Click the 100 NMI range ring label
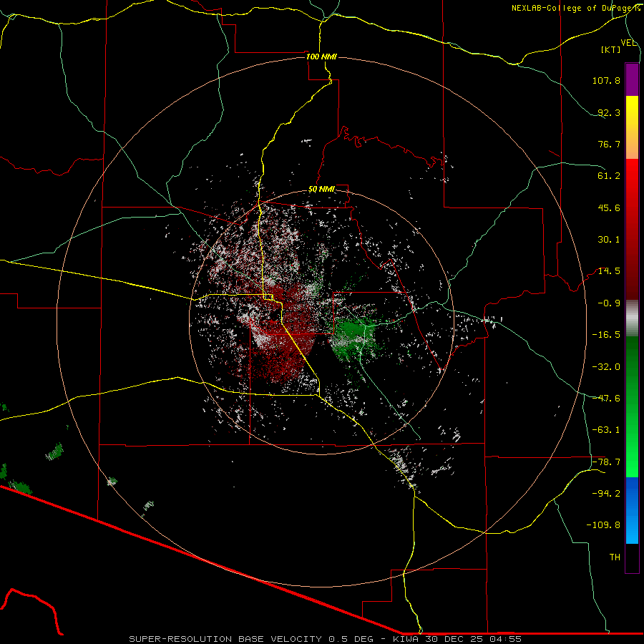The height and width of the screenshot is (644, 644). 321,57
